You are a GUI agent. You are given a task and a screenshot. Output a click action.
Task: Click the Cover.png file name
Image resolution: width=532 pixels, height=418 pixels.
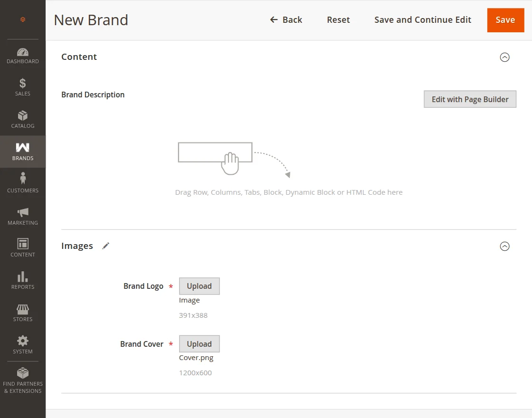click(196, 358)
